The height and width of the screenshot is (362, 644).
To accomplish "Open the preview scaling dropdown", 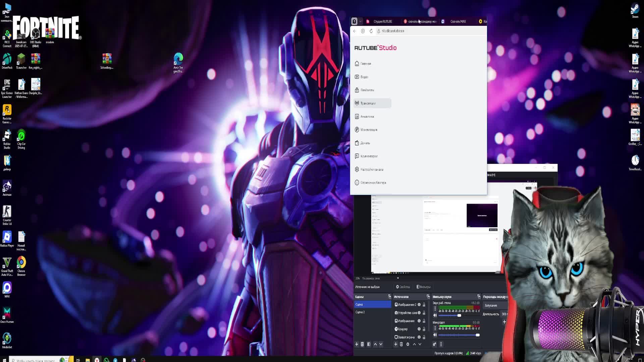I will pos(398,278).
